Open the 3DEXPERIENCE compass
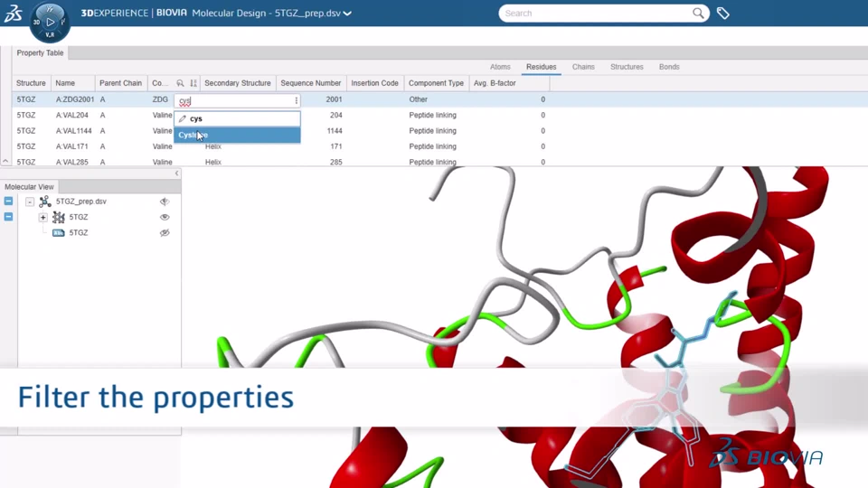Screen dimensions: 868x488 (x=50, y=22)
